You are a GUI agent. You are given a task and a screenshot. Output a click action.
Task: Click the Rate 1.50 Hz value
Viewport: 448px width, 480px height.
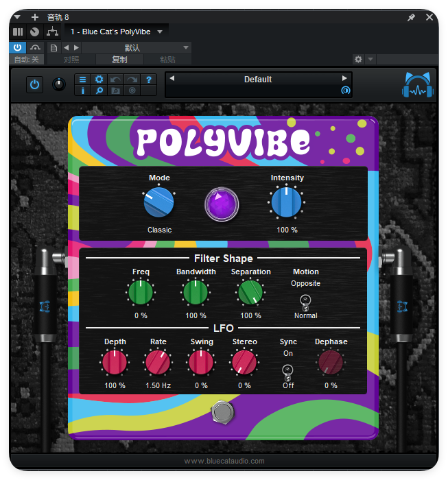158,385
